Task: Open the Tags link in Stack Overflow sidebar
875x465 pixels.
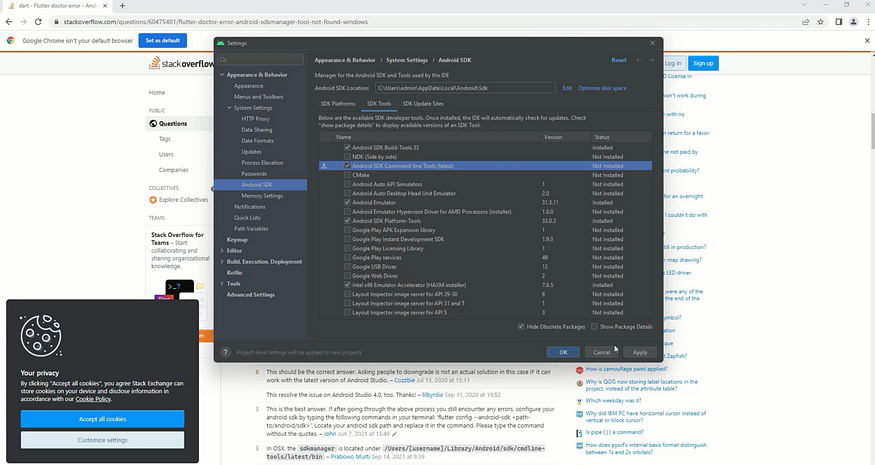Action: [165, 138]
